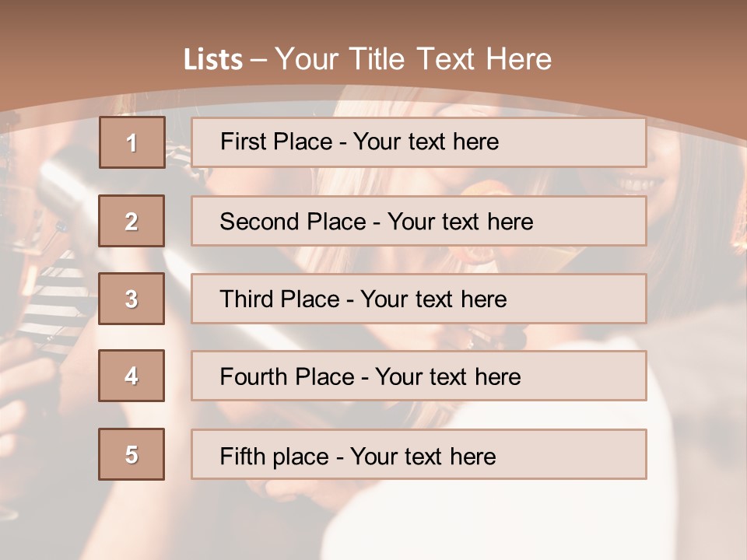Click "Your Title Text Here" in the heading
747x560 pixels.
413,59
